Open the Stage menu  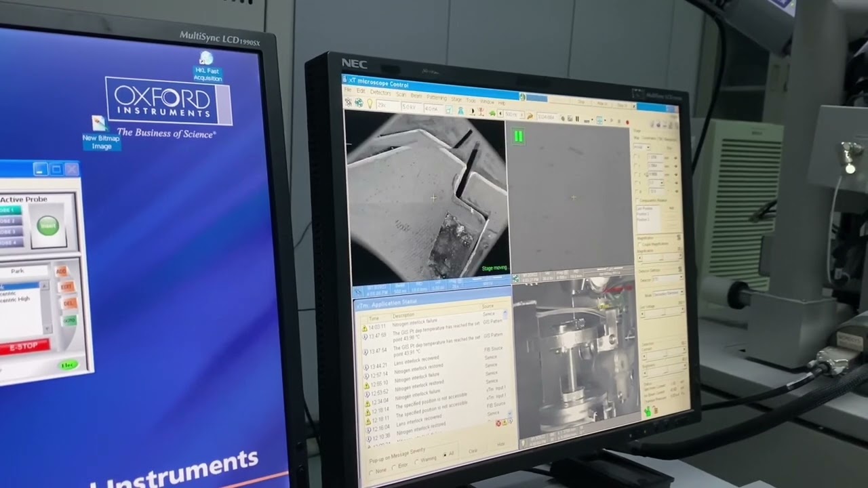[456, 99]
